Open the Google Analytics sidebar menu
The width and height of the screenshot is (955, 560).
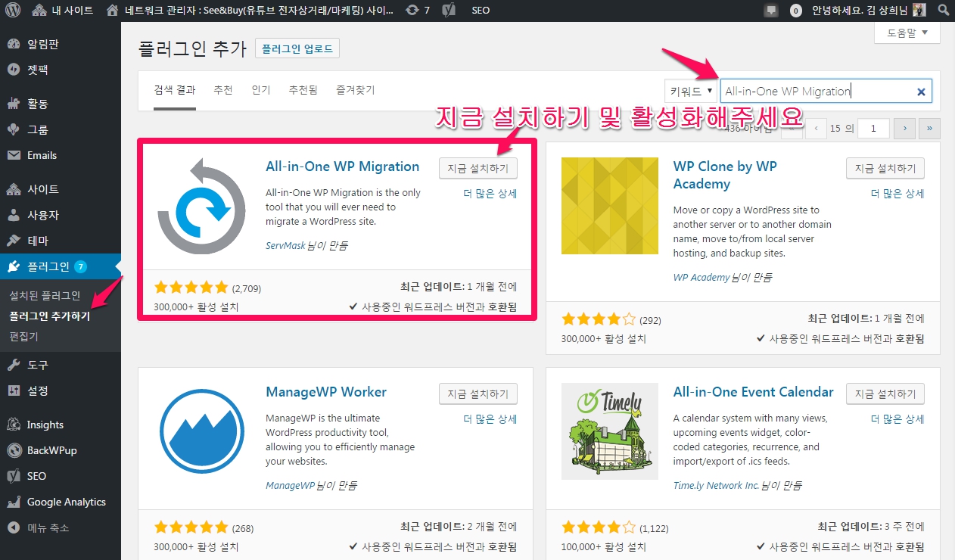tap(66, 502)
